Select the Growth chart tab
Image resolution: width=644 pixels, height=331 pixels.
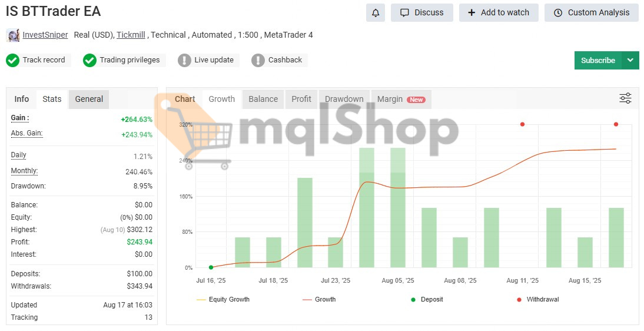pos(222,99)
